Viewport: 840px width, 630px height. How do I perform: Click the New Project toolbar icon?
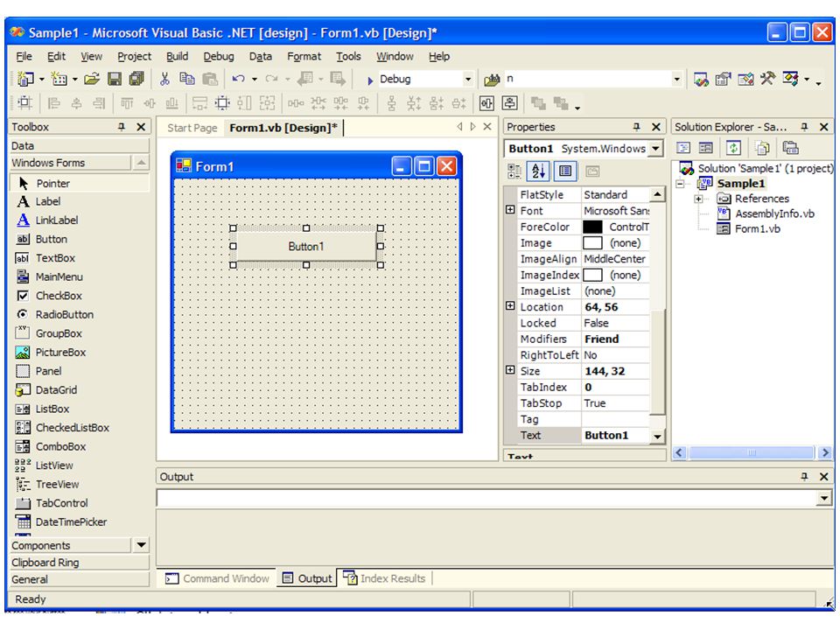[24, 80]
